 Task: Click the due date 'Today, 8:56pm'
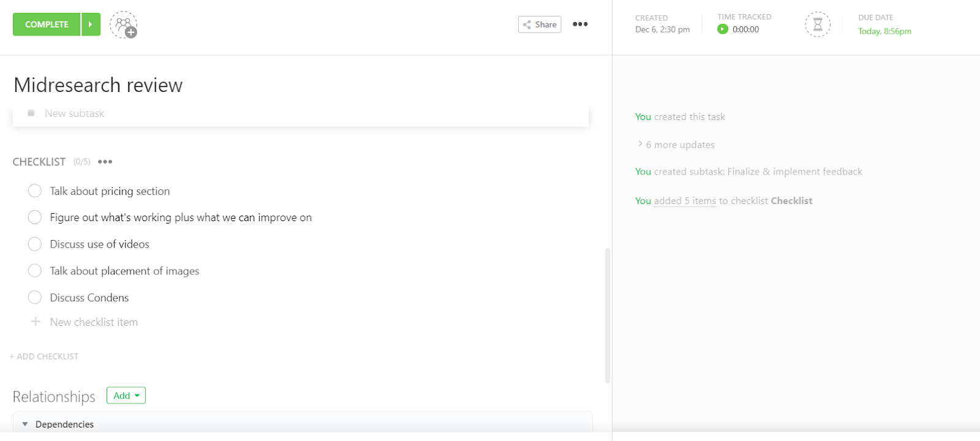point(884,31)
